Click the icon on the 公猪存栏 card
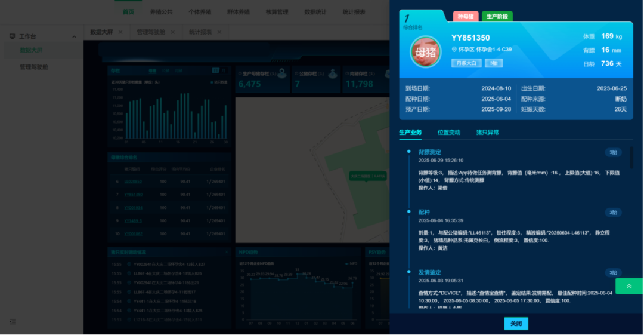The height and width of the screenshot is (335, 644). pyautogui.click(x=333, y=73)
